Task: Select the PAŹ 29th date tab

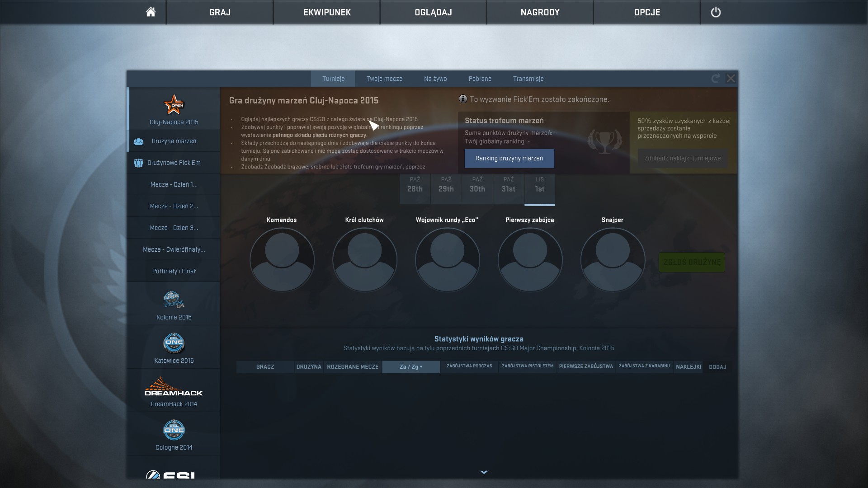Action: click(446, 185)
